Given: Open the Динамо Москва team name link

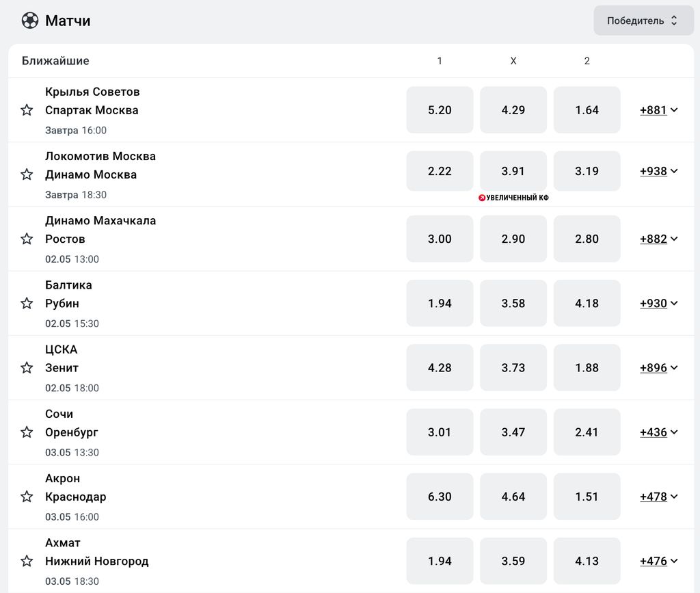Looking at the screenshot, I should pyautogui.click(x=91, y=174).
